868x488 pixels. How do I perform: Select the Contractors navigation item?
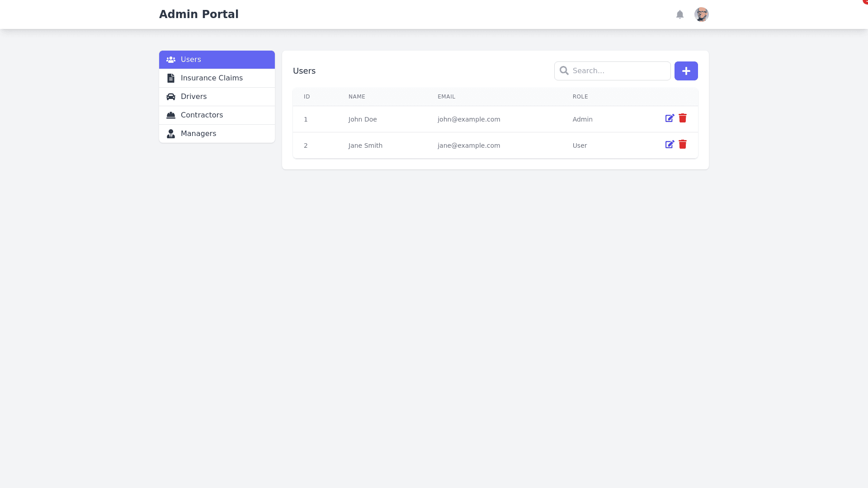pyautogui.click(x=202, y=115)
